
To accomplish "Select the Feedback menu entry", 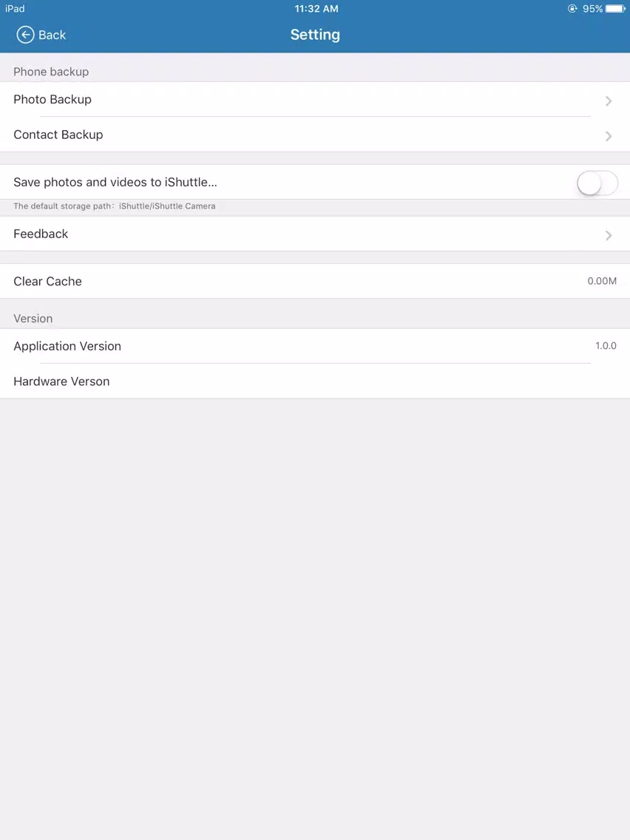I will (315, 234).
